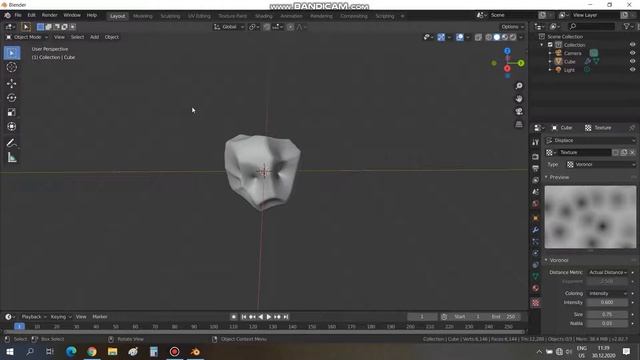Collapse the Collection tree in outliner

[542, 45]
